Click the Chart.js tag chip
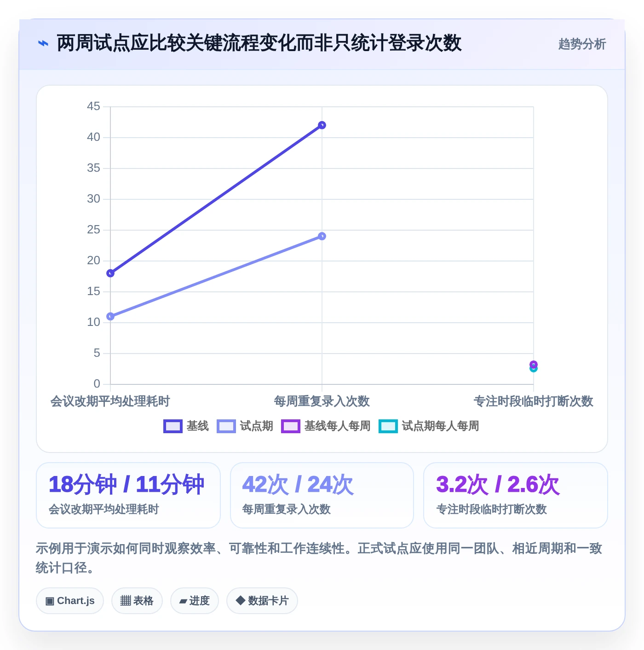Screen dimensions: 644x650 tap(70, 601)
